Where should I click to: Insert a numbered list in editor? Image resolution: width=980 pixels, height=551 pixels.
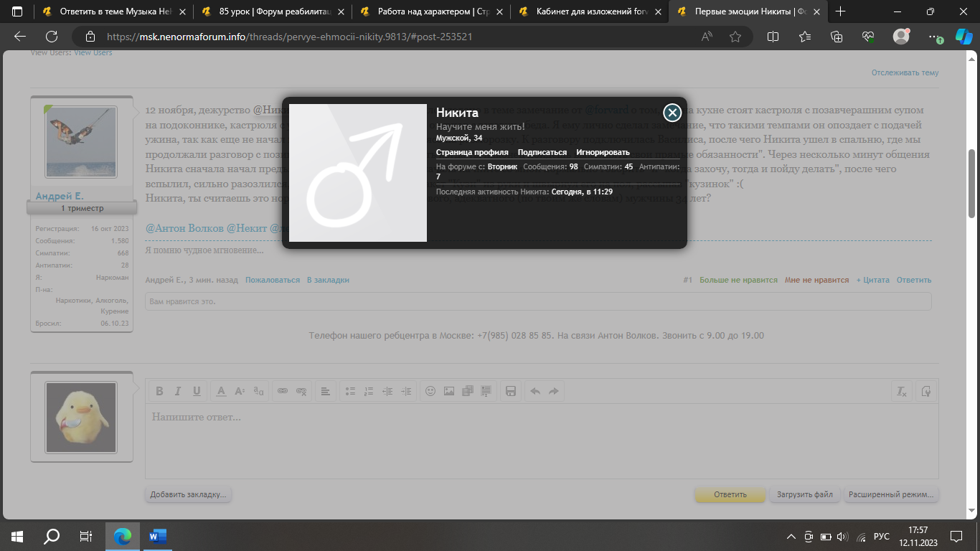pyautogui.click(x=369, y=391)
